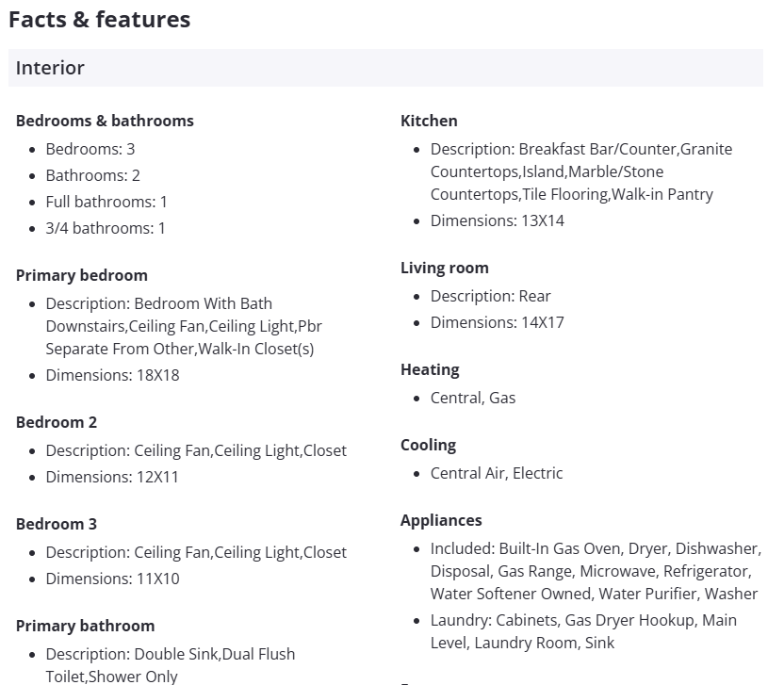Select the Bedrooms: 3 list item
This screenshot has width=784, height=685.
click(x=90, y=149)
